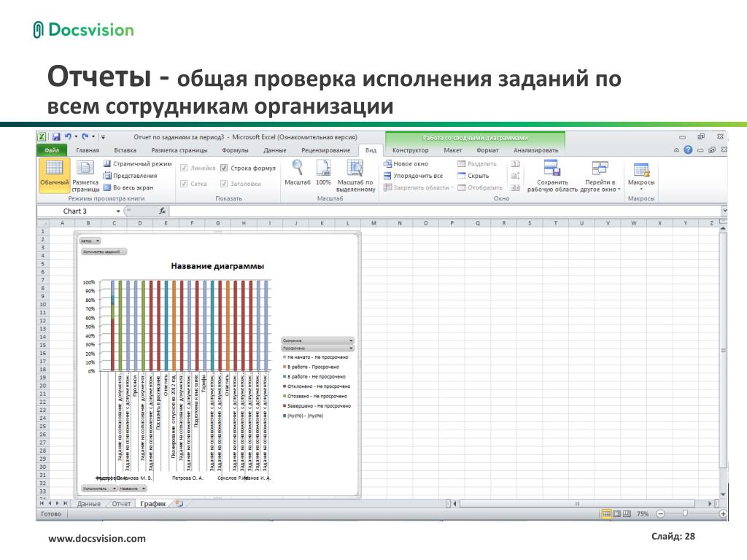Select column header M

[x=373, y=223]
